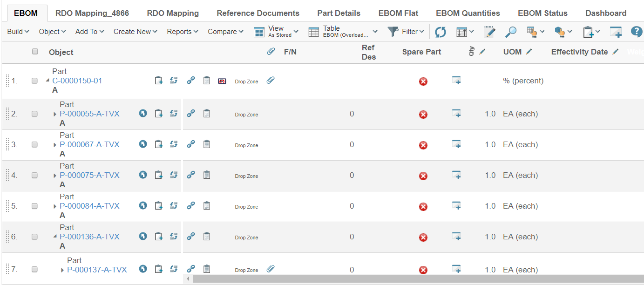This screenshot has height=285, width=644.
Task: Toggle the select-all checkbox in the header
Action: (x=35, y=52)
